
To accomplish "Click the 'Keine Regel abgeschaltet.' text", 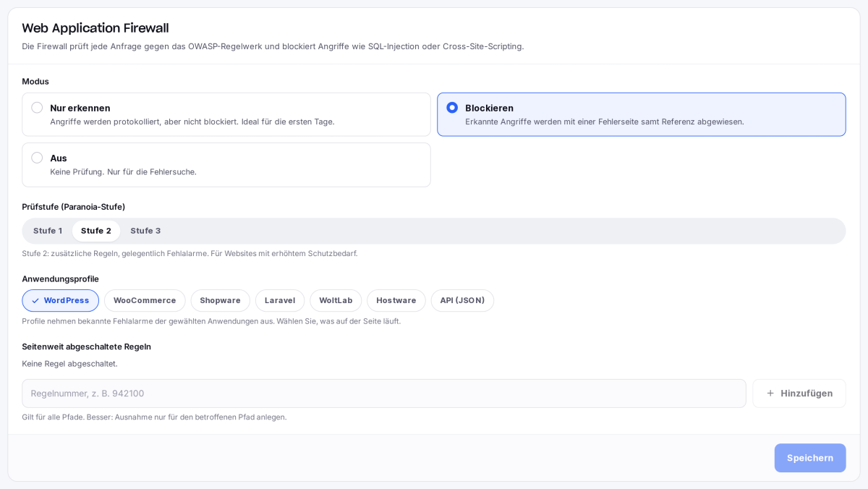I will click(x=69, y=364).
